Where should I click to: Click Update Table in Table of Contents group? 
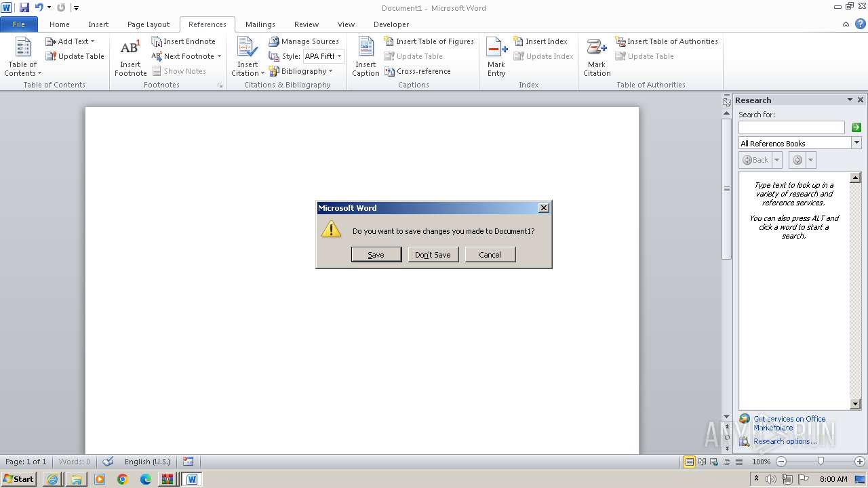point(75,56)
